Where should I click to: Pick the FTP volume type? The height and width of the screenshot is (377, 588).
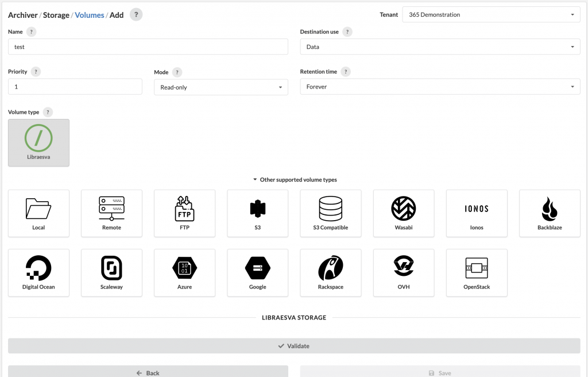click(x=184, y=213)
